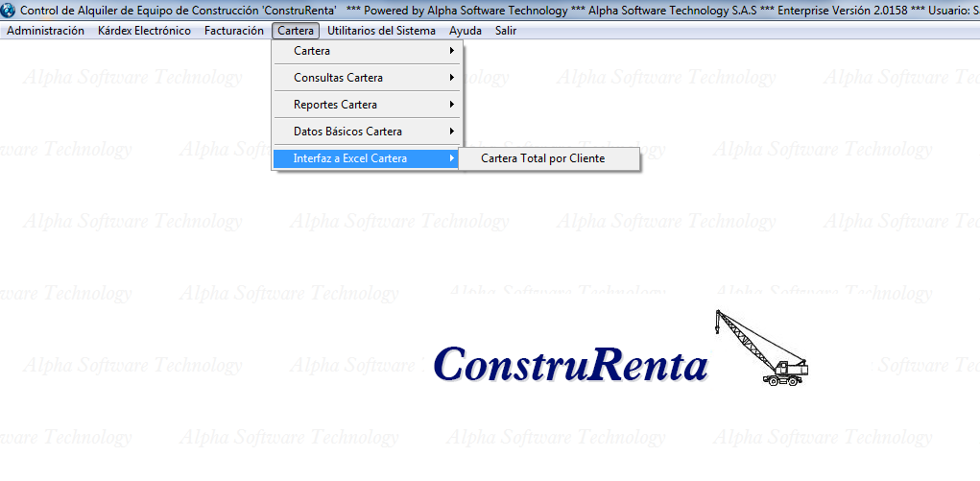
Task: Close the open Cartera menu bar item
Action: coord(296,31)
